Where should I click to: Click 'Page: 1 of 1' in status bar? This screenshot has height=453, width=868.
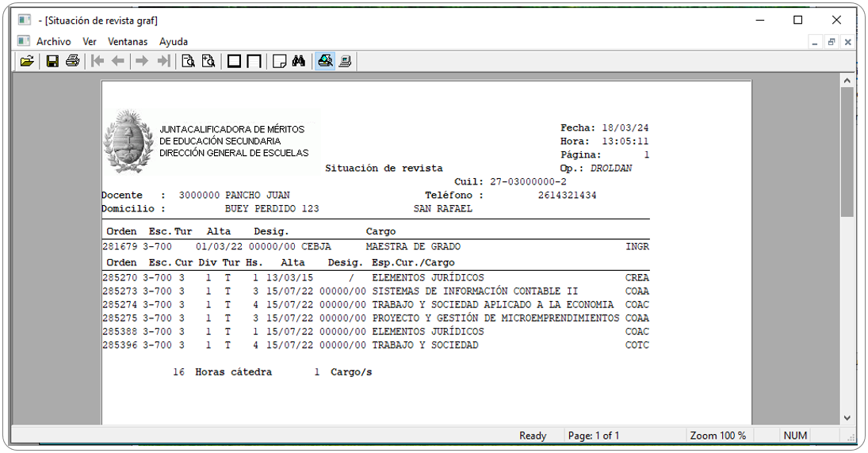click(594, 436)
